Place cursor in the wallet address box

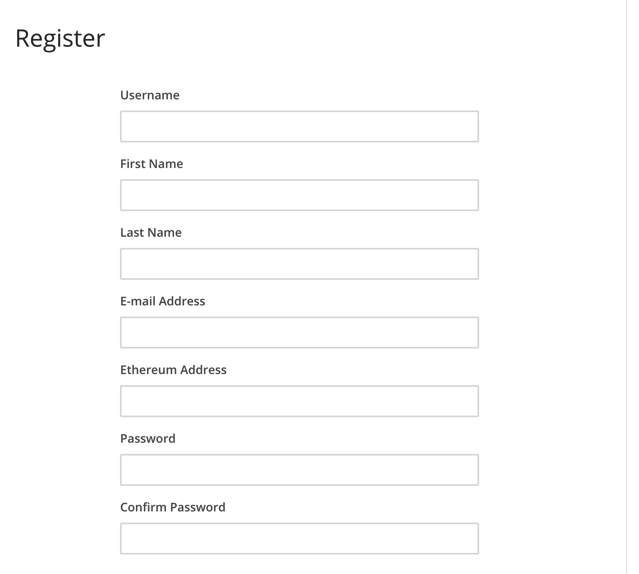coord(299,401)
